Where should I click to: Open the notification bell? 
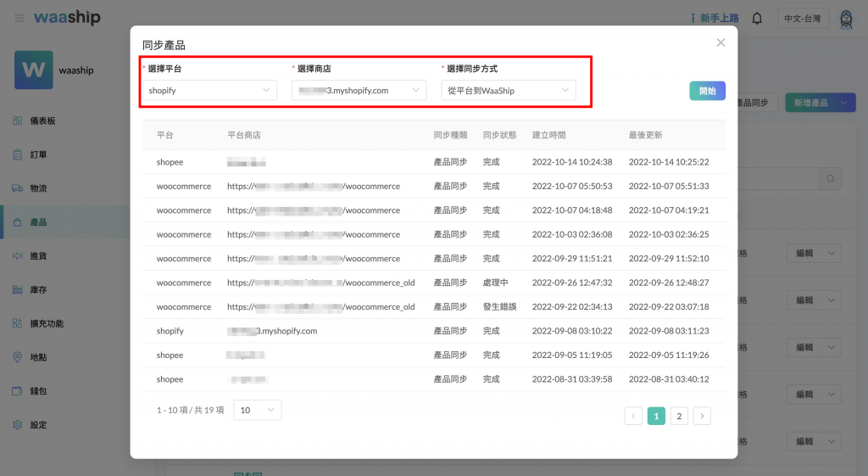tap(757, 18)
